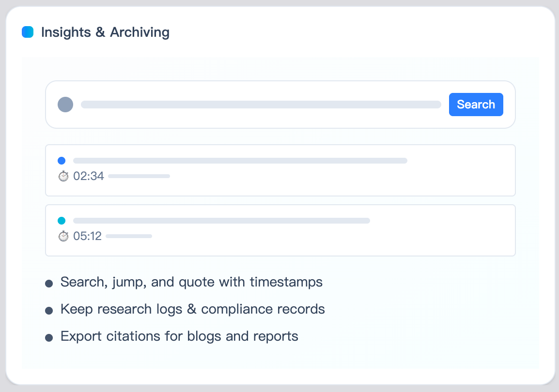Open the first result's title placeholder line
Screen dimensions: 559x392
click(x=240, y=161)
